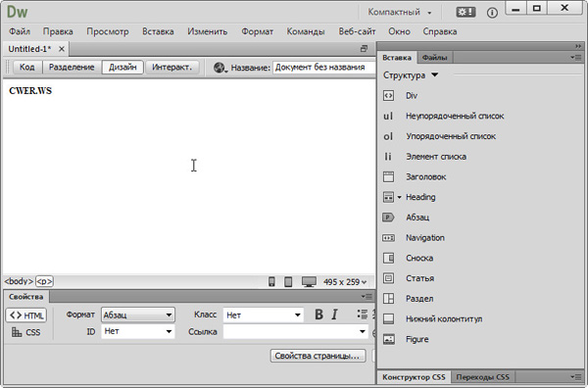Image resolution: width=588 pixels, height=388 pixels.
Task: Click the list item li icon
Action: pyautogui.click(x=388, y=157)
